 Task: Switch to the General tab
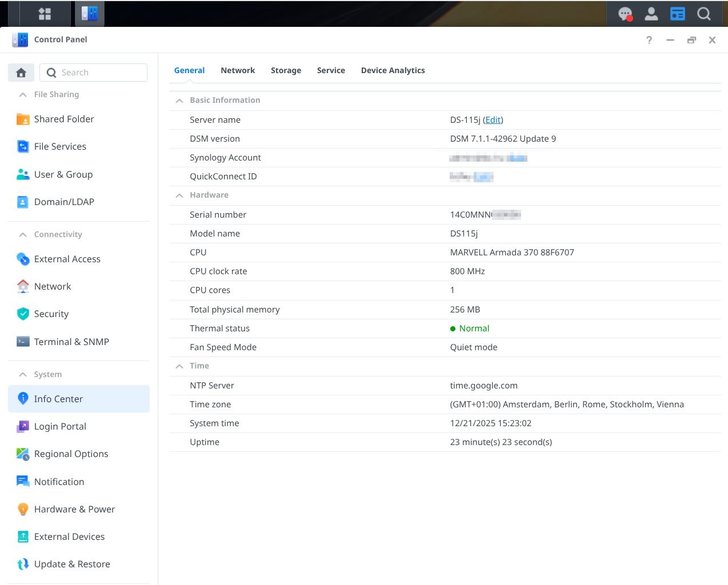tap(189, 70)
